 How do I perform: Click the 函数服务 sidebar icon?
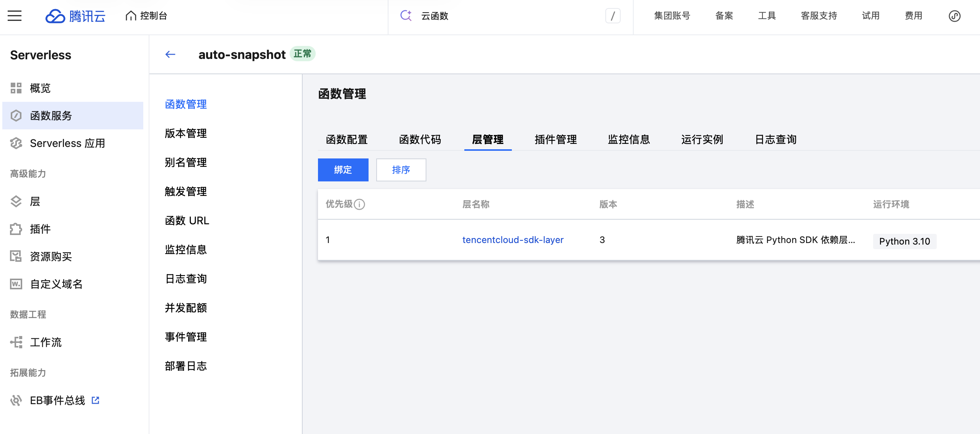tap(16, 116)
